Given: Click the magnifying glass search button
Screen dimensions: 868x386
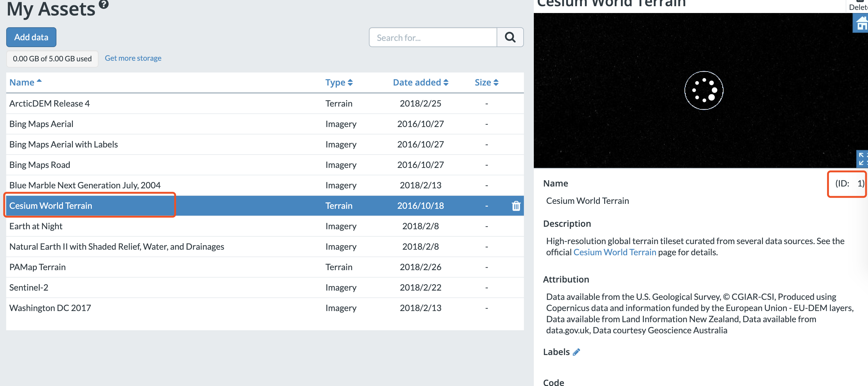Looking at the screenshot, I should tap(510, 37).
